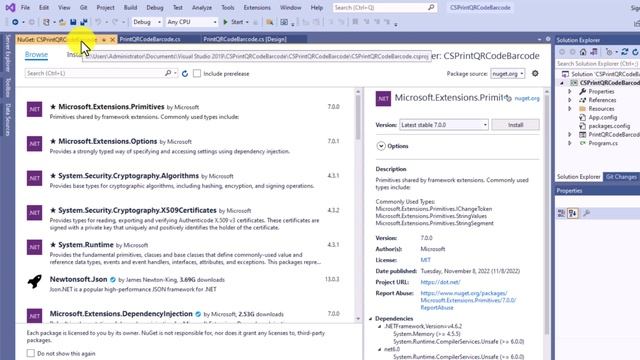Open the Project menu
Viewport: 640px width, 360px height.
[105, 7]
